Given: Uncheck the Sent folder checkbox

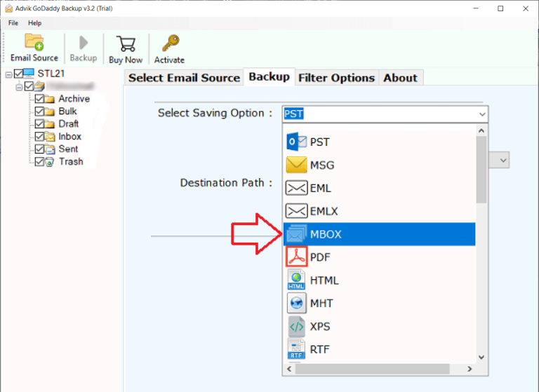Looking at the screenshot, I should click(x=39, y=149).
